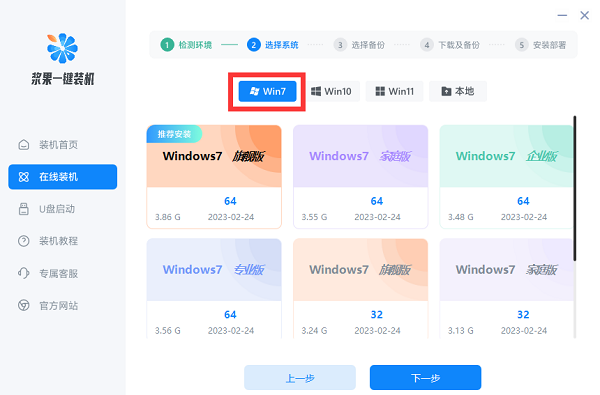600x395 pixels.
Task: Open 官方网站 in the sidebar
Action: click(63, 305)
